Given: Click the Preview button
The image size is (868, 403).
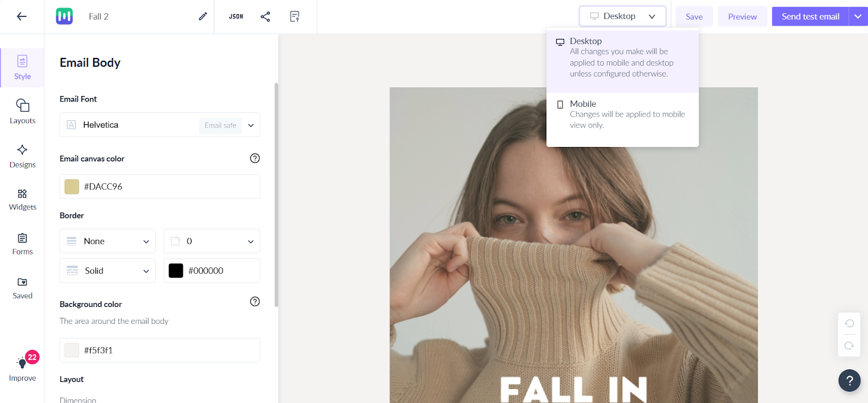Looking at the screenshot, I should click(742, 16).
